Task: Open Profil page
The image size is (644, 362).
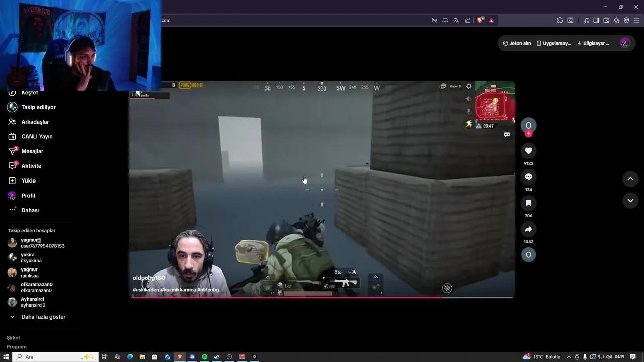Action: (x=21, y=196)
